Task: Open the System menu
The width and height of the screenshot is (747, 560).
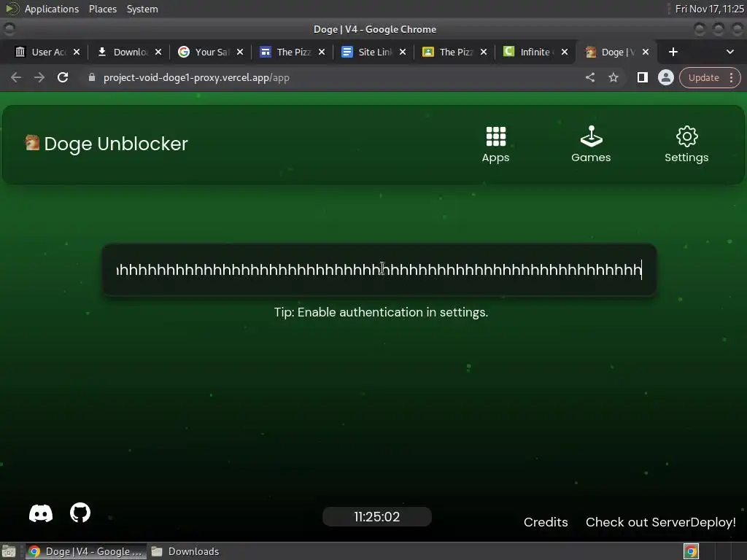Action: tap(142, 9)
